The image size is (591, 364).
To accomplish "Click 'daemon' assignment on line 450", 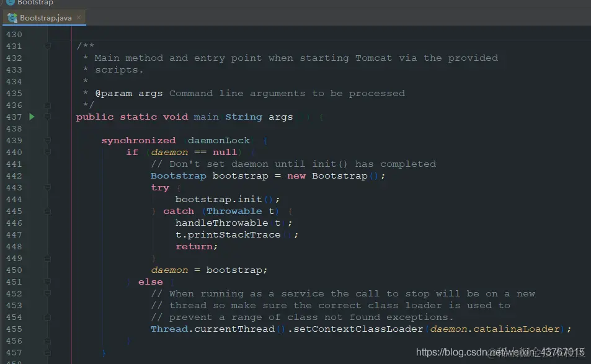I will coord(169,270).
